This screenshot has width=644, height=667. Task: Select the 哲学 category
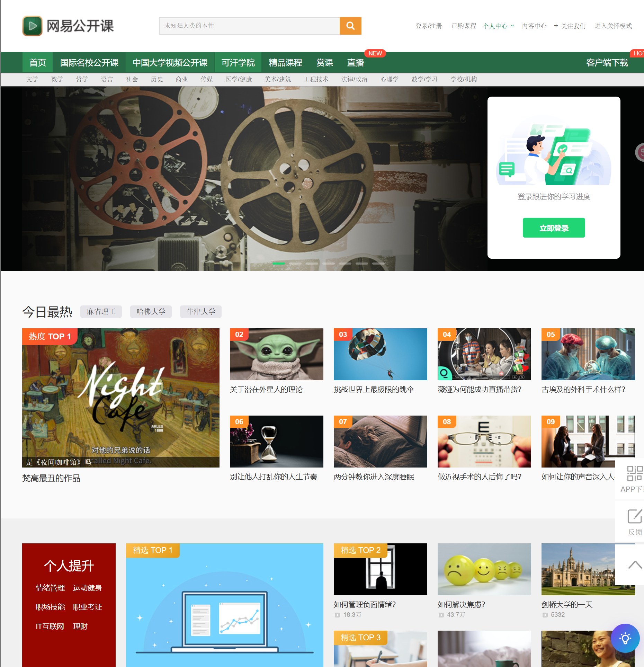coord(82,79)
